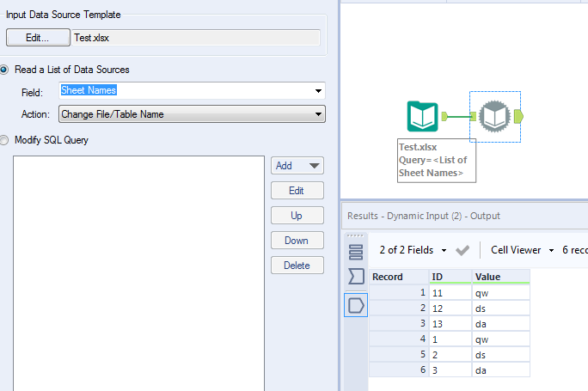588x391 pixels.
Task: Select the Dynamic Input tool on canvas
Action: coord(494,116)
